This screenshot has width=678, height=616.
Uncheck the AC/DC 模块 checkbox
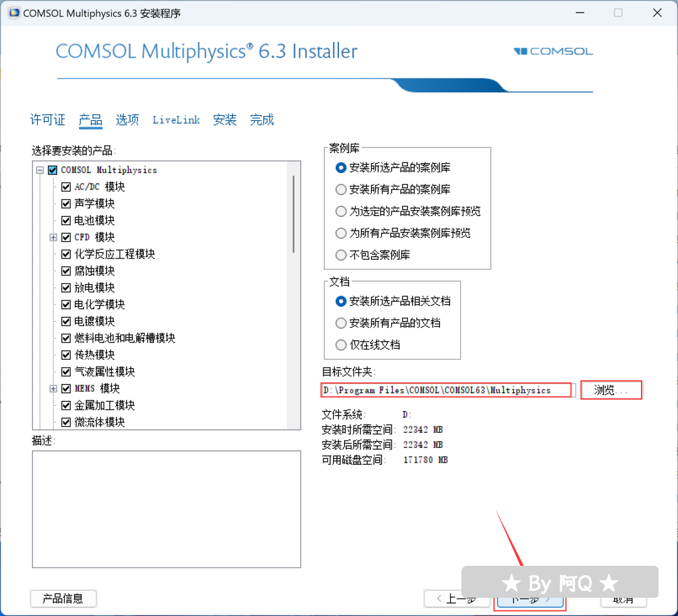pyautogui.click(x=66, y=187)
